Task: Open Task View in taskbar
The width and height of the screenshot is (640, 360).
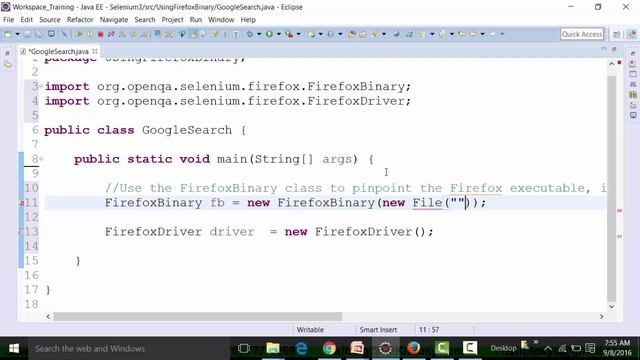Action: pos(244,348)
